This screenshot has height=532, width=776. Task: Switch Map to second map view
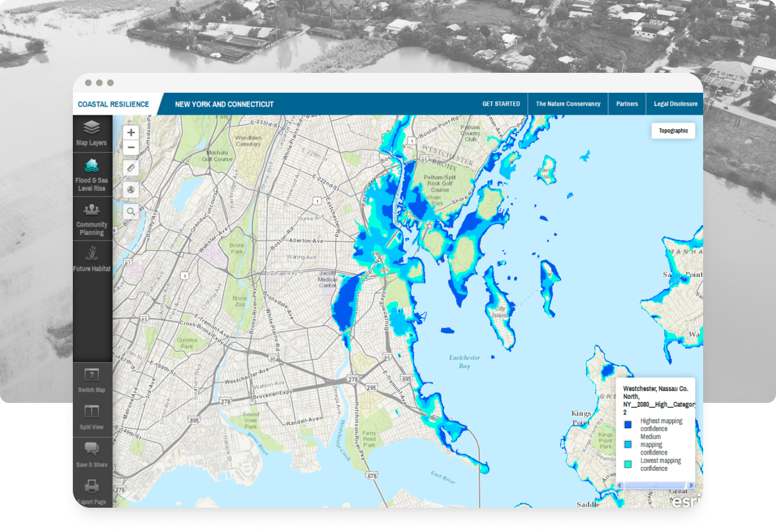point(92,379)
